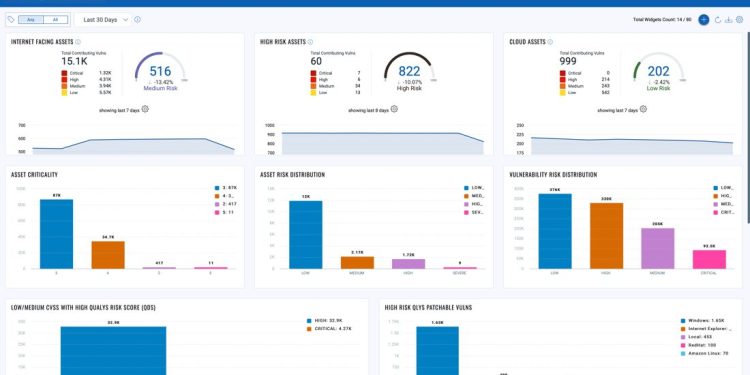This screenshot has height=375, width=750.
Task: Click the 12K Low bar in Asset Risk Distribution
Action: point(306,235)
